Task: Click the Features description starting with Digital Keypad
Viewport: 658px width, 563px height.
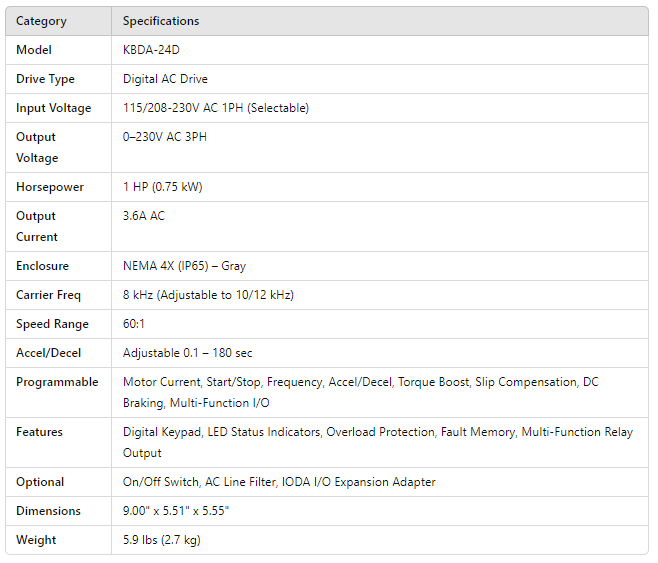Action: [x=377, y=442]
